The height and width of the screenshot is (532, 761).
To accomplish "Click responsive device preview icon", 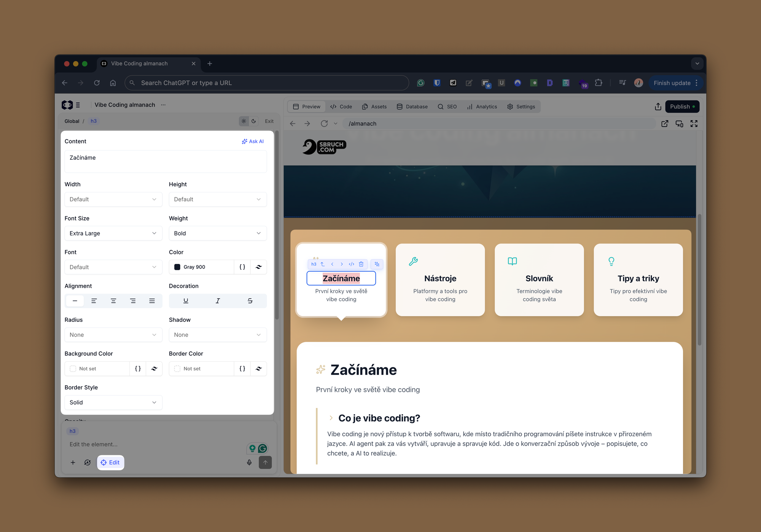I will 679,124.
